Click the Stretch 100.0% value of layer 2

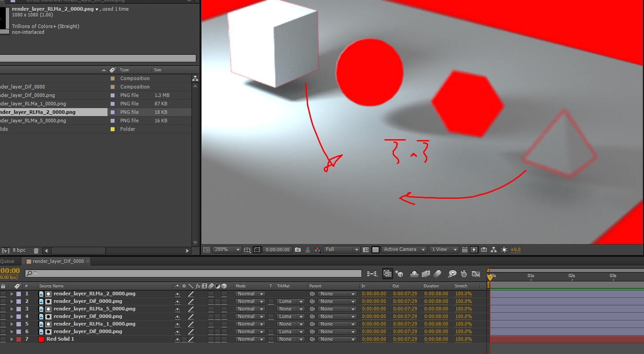[464, 302]
